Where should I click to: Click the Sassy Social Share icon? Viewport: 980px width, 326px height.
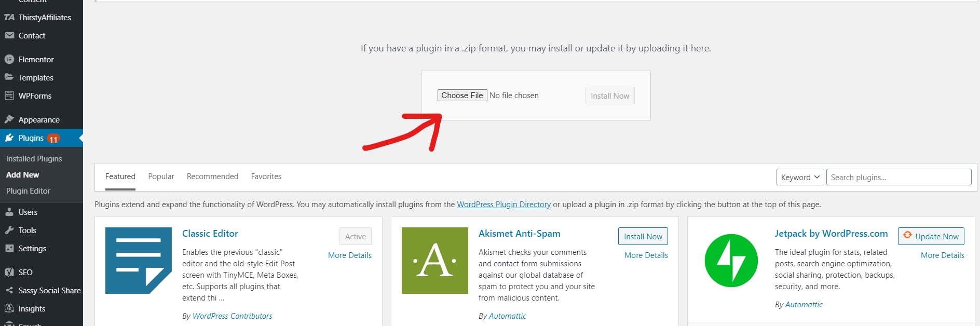pos(9,290)
